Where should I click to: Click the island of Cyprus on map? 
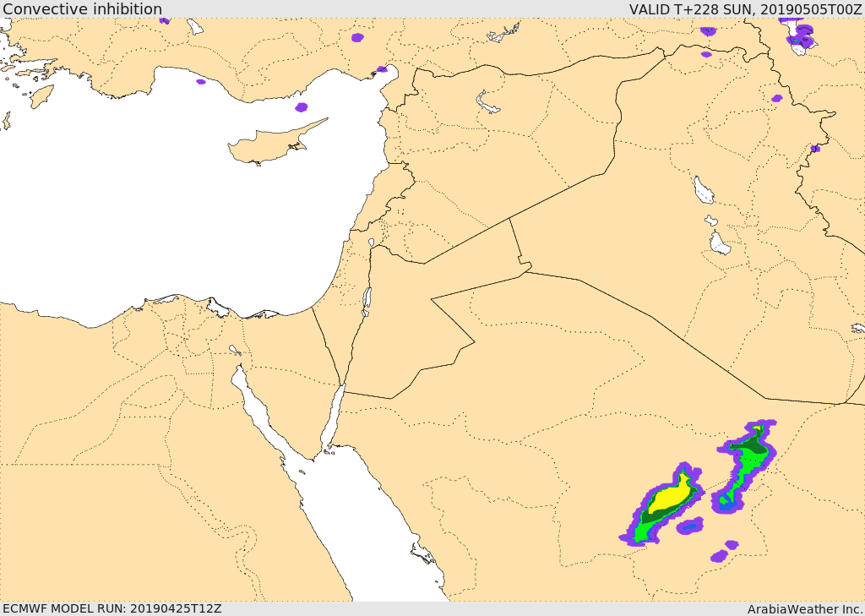tap(270, 144)
